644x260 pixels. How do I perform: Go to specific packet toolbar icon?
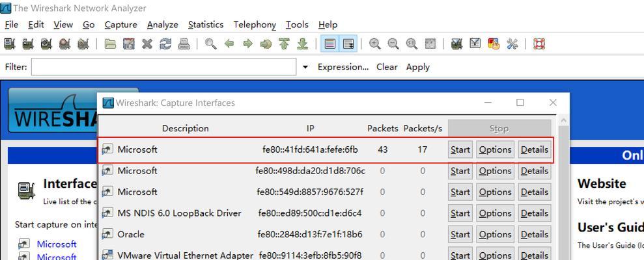tap(266, 44)
